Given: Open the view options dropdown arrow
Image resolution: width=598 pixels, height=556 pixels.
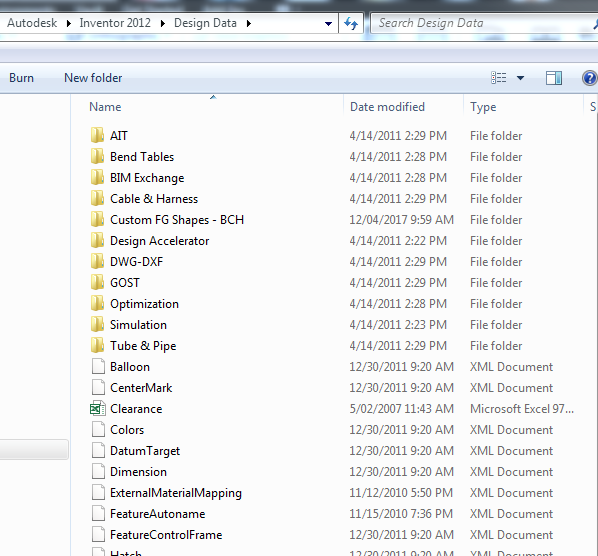Looking at the screenshot, I should [x=520, y=78].
